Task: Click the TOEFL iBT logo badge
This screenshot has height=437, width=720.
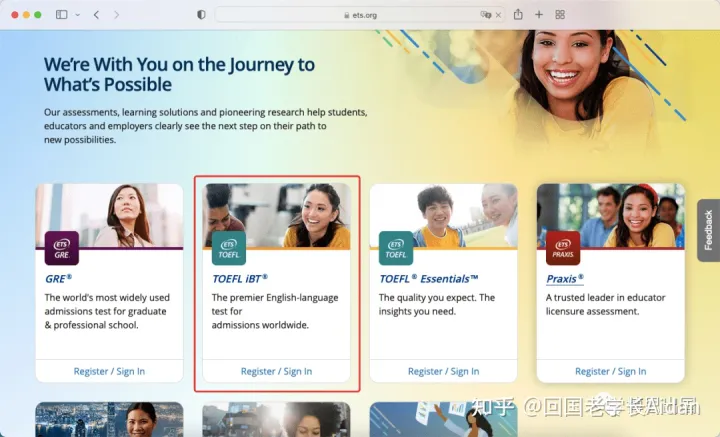Action: (x=229, y=248)
